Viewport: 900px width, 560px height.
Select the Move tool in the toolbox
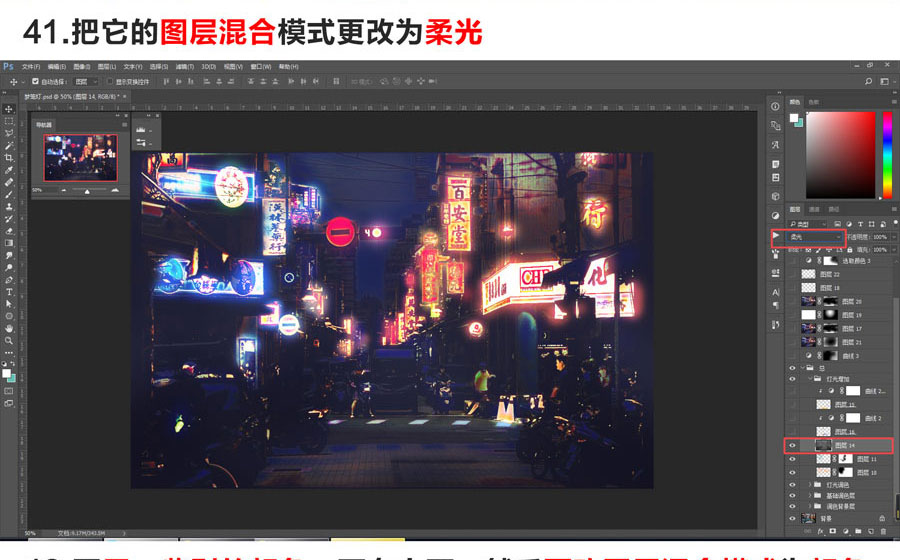(x=9, y=109)
